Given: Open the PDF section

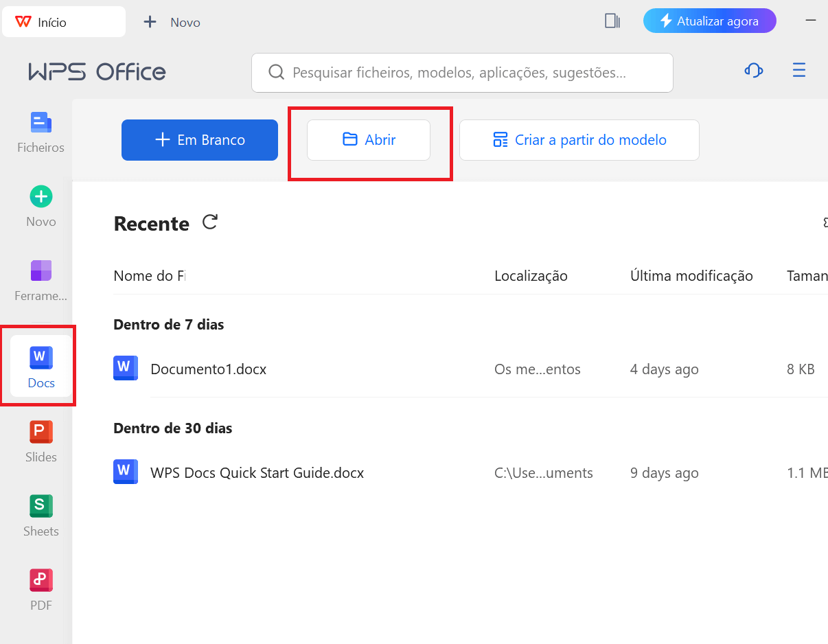Looking at the screenshot, I should (x=41, y=588).
